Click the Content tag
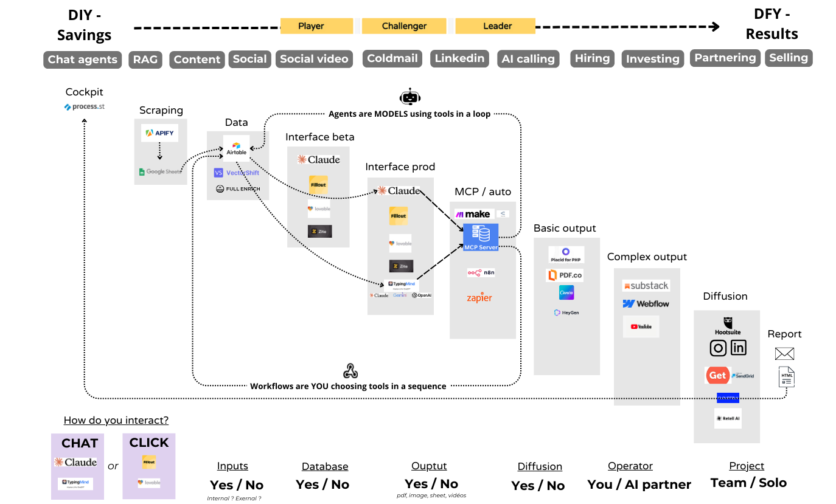Image resolution: width=836 pixels, height=504 pixels. [197, 60]
